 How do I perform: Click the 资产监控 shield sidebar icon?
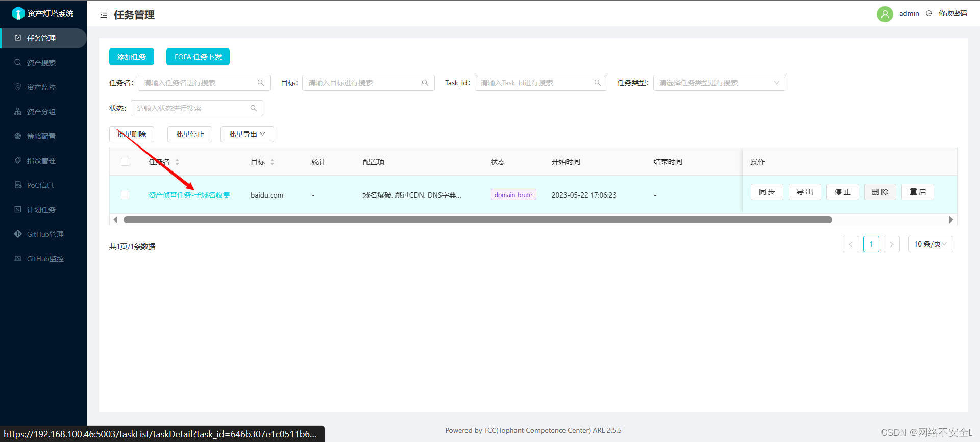pyautogui.click(x=18, y=87)
